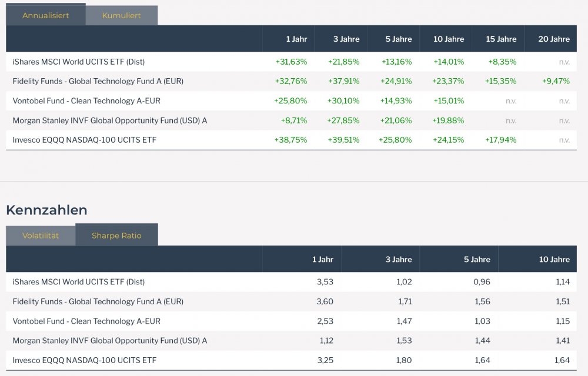Switch to the Kumuliert tab
Viewport: 588px width, 376px height.
tap(122, 15)
